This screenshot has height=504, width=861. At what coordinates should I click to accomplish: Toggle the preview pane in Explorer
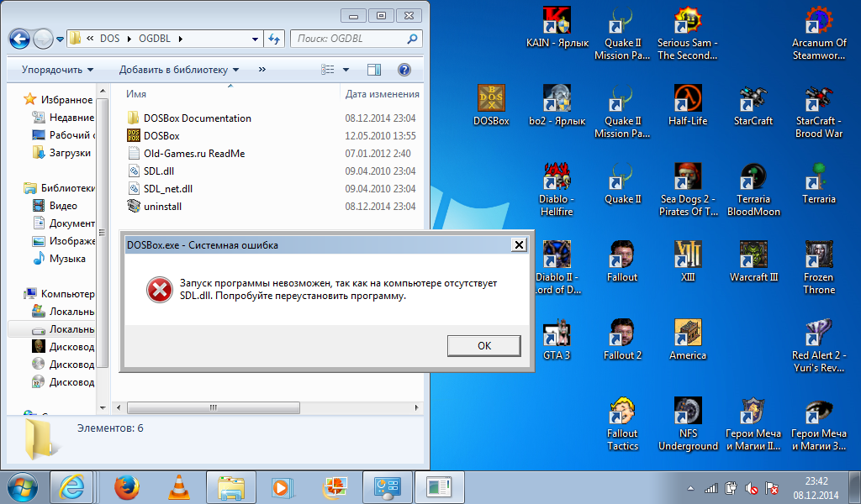coord(374,70)
